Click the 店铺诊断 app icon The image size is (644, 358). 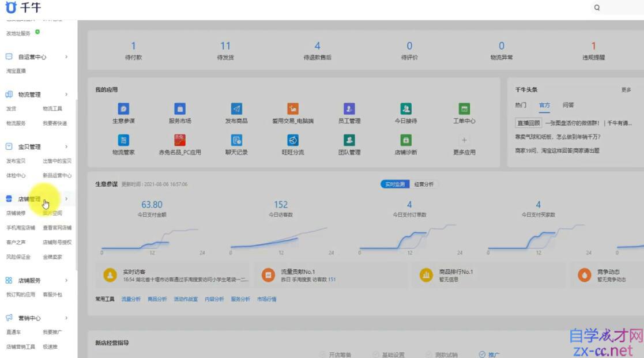click(x=406, y=140)
